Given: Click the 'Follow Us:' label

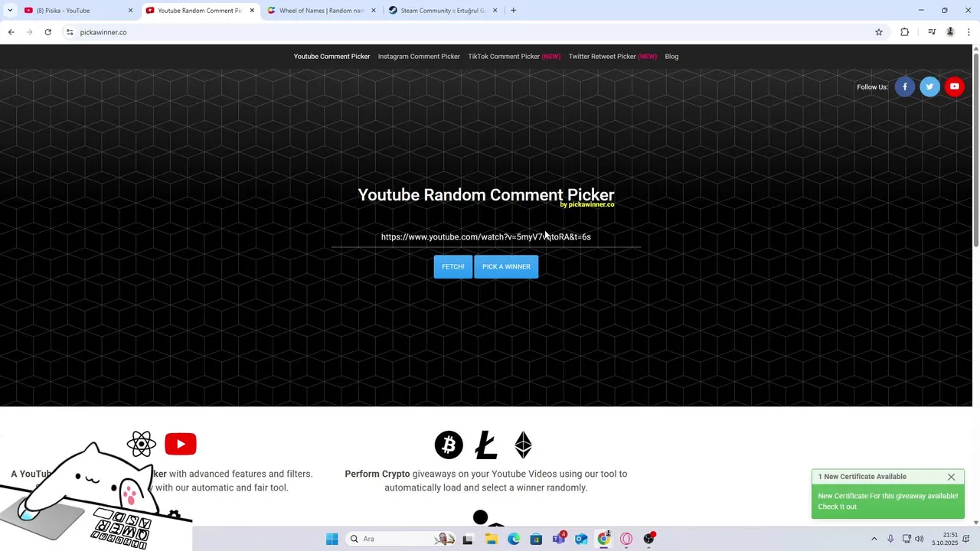Looking at the screenshot, I should click(x=872, y=86).
